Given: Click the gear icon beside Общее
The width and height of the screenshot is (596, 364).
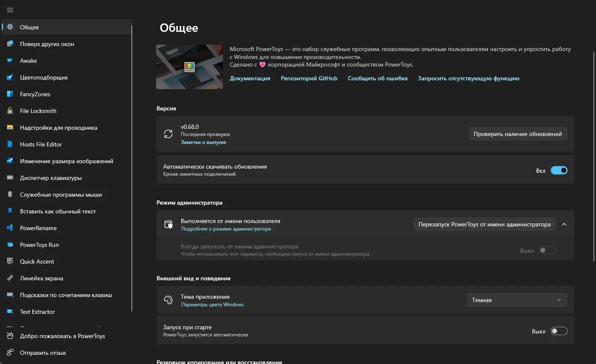Looking at the screenshot, I should (10, 27).
